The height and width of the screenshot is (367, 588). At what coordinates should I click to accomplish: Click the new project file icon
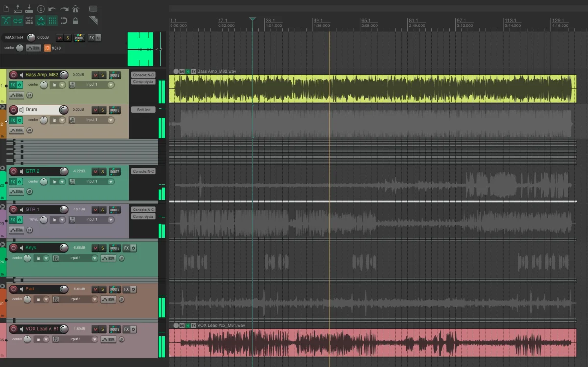point(6,9)
